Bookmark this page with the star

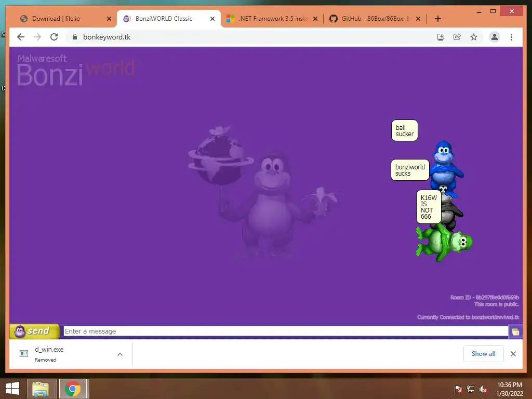point(474,37)
